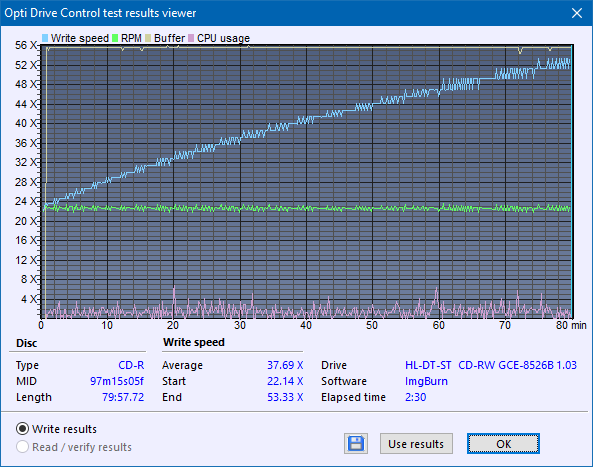Click the green RPM legend swatch
The image size is (593, 467).
point(115,38)
